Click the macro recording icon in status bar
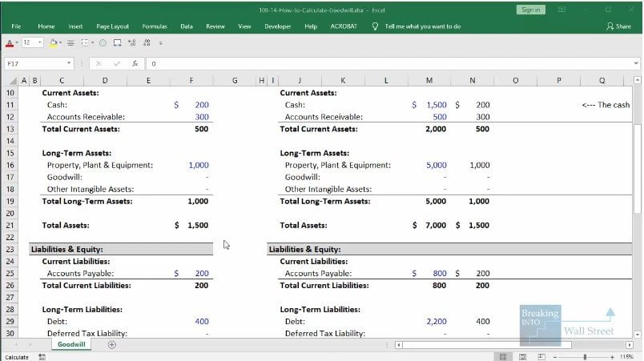 click(42, 357)
